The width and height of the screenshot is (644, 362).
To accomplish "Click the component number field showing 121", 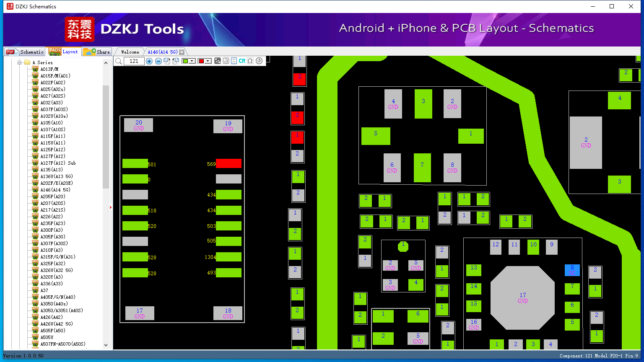I will point(134,61).
